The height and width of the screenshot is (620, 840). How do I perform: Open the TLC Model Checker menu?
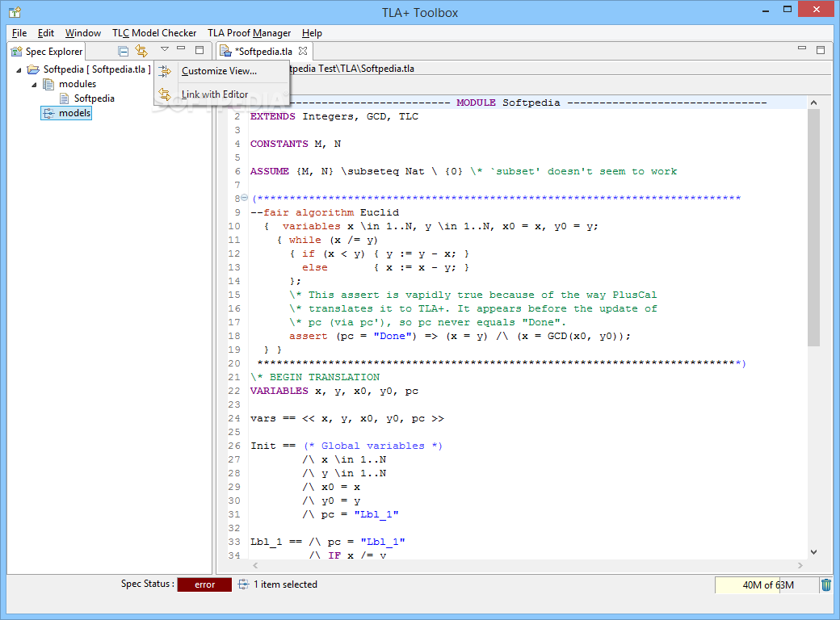point(154,33)
